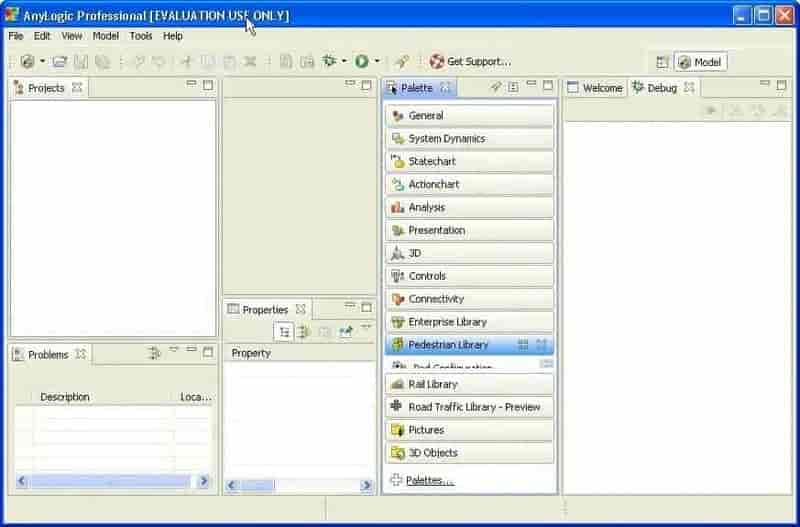Viewport: 800px width, 527px height.
Task: Open the Run dropdown arrow
Action: 377,61
